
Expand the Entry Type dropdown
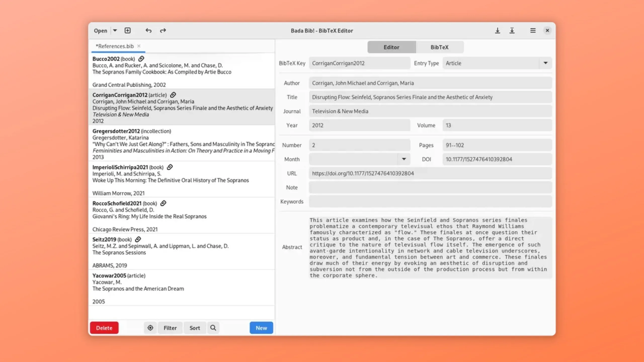tap(545, 63)
